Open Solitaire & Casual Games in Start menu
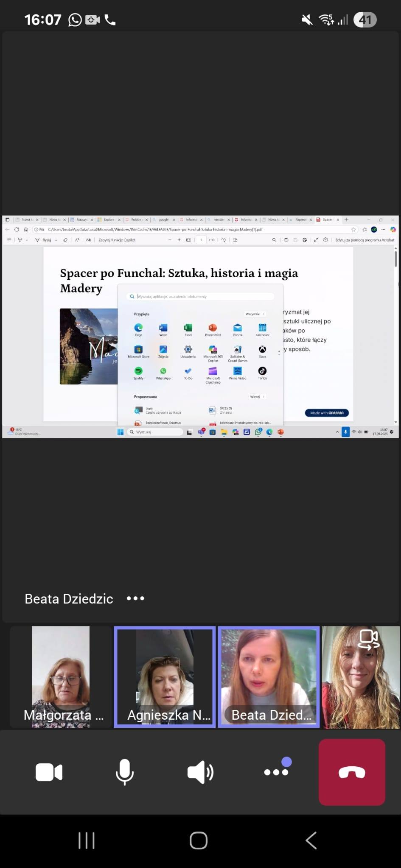Screen dimensions: 401x868 (x=238, y=353)
